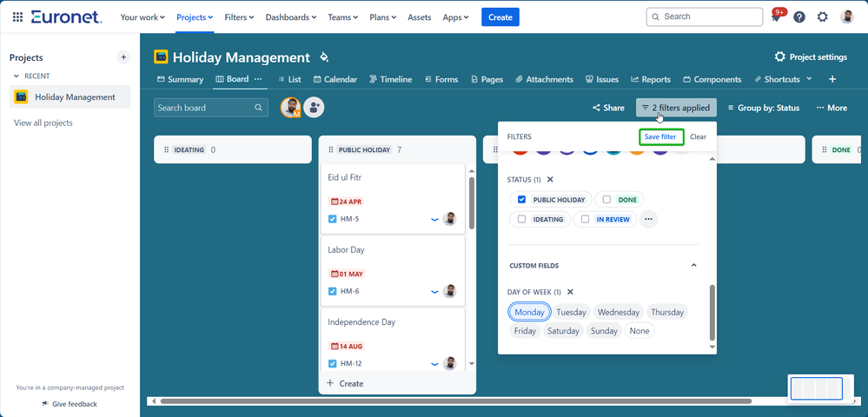868x417 pixels.
Task: Open the help question mark icon
Action: click(799, 17)
